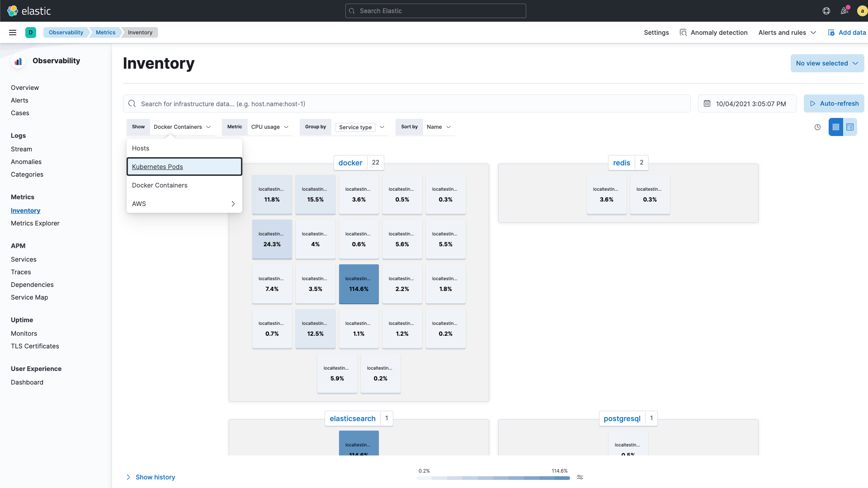868x488 pixels.
Task: Open the hamburger navigation menu
Action: coord(13,33)
